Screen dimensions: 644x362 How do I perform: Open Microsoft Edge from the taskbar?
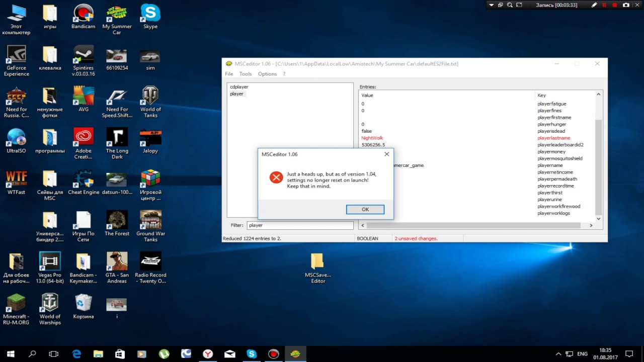76,354
